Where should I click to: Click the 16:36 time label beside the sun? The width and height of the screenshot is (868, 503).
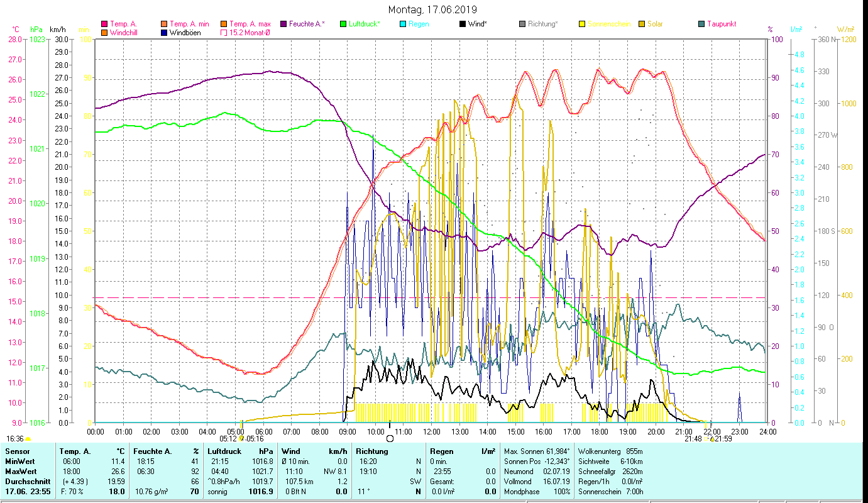point(15,439)
